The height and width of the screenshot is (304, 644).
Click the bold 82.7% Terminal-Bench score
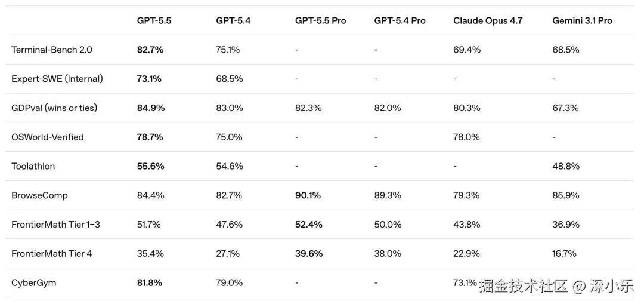point(150,50)
